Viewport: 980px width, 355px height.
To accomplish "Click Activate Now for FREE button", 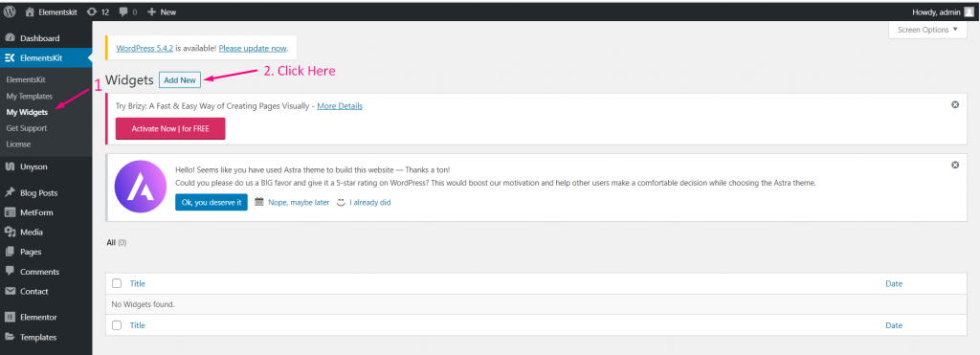I will tap(170, 129).
